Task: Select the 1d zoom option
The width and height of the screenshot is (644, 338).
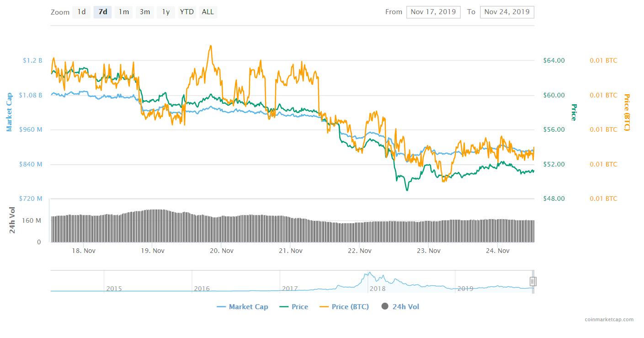Action: tap(81, 11)
